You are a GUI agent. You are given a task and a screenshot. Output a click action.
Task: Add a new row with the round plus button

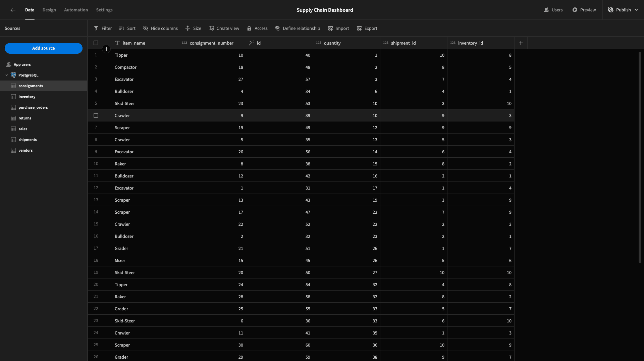click(x=106, y=49)
